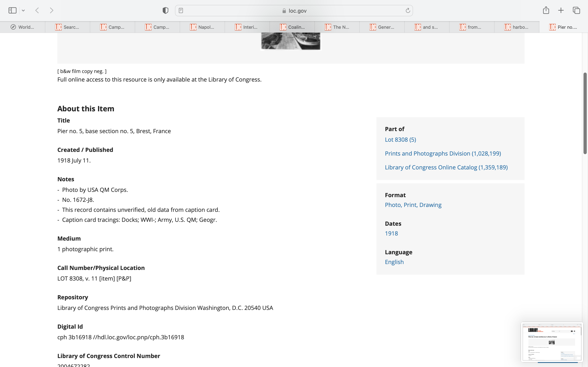
Task: Filter by Photo, Print, Drawing format
Action: (413, 205)
